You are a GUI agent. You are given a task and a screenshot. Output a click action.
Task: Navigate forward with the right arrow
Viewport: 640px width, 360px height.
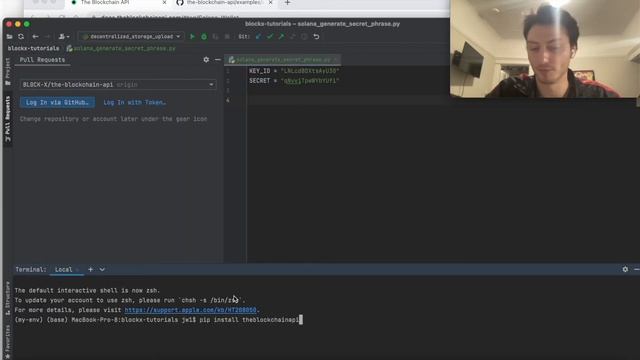click(x=47, y=36)
